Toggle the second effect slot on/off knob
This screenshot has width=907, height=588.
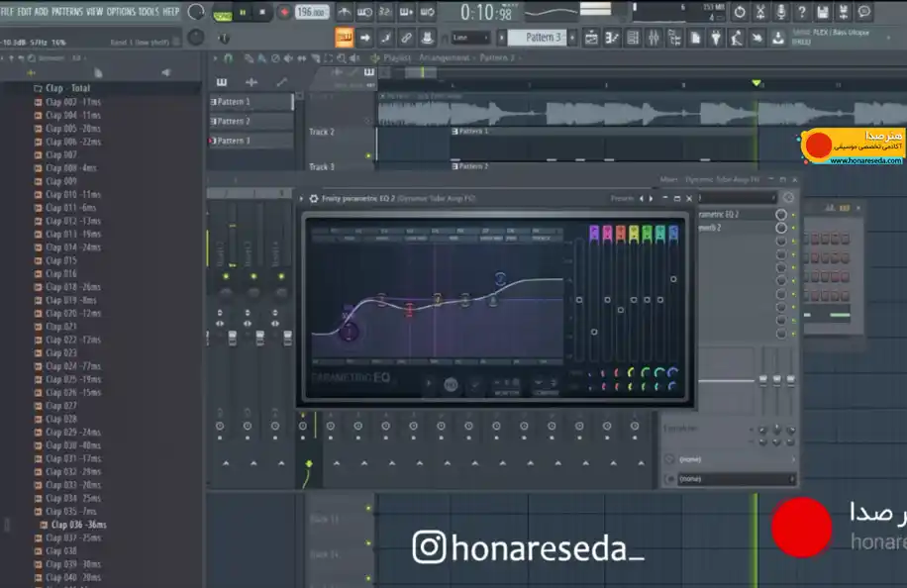pyautogui.click(x=781, y=228)
